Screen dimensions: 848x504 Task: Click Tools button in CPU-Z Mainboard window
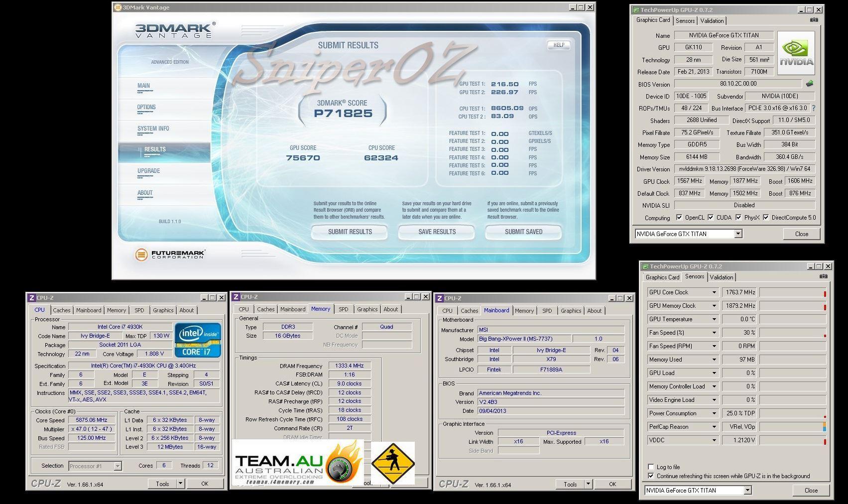click(570, 484)
